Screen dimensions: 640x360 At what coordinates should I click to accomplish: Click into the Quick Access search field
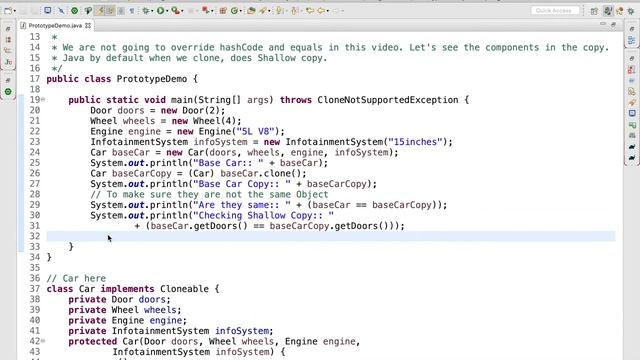(x=555, y=11)
